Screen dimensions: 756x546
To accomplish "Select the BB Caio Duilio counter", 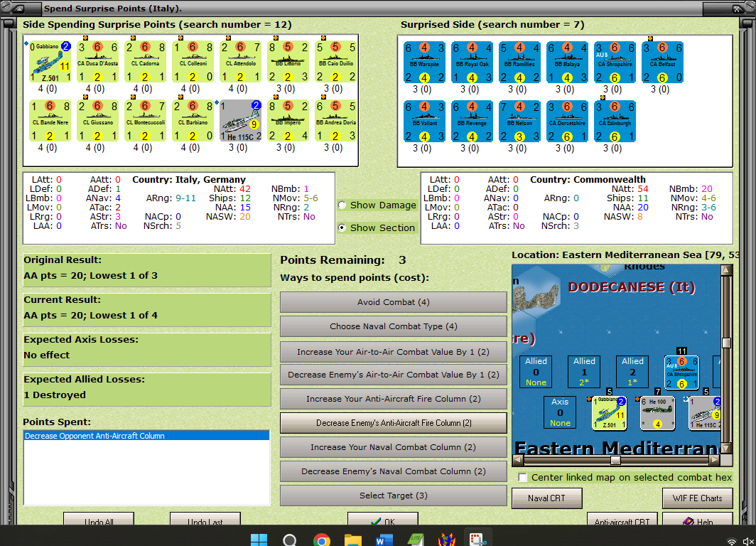I will [x=335, y=62].
